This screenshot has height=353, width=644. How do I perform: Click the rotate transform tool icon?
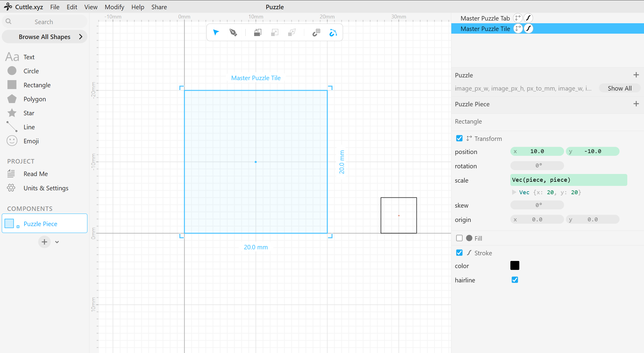click(x=258, y=32)
